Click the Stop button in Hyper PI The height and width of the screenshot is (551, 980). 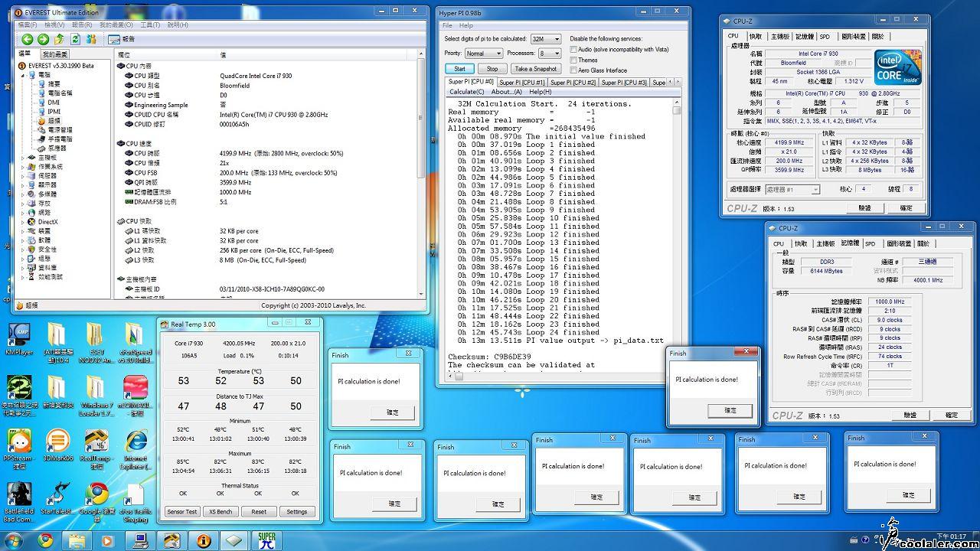492,69
